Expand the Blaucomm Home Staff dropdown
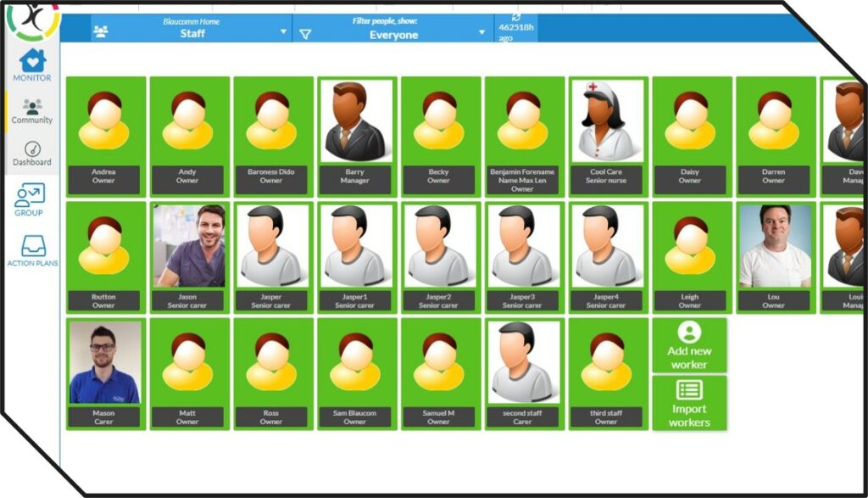 283,32
